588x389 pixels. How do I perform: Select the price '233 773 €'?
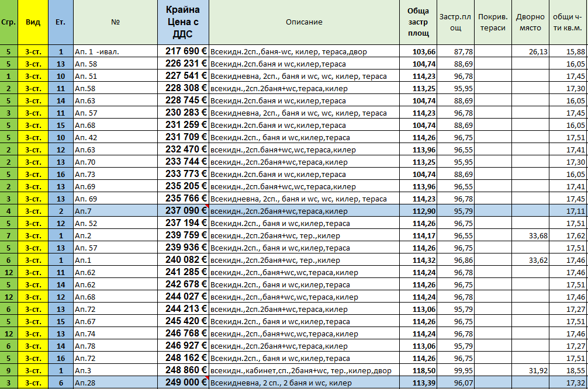(x=183, y=174)
